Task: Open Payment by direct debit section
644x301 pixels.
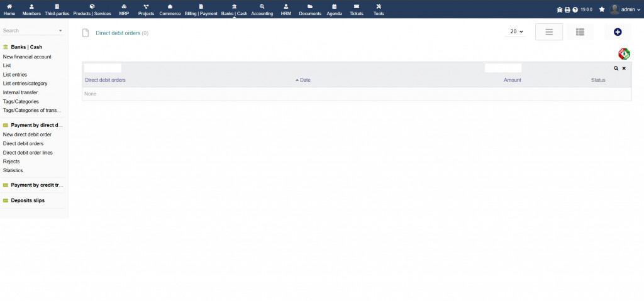Action: tap(37, 125)
